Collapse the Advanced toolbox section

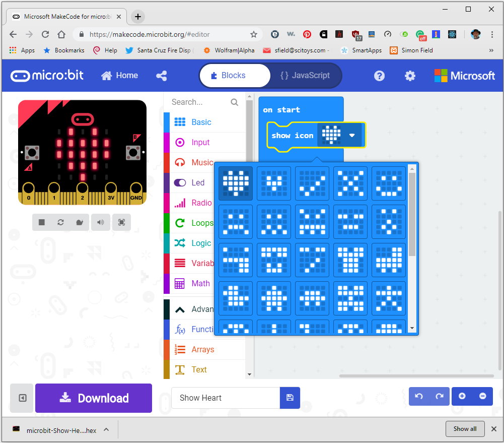click(x=180, y=309)
